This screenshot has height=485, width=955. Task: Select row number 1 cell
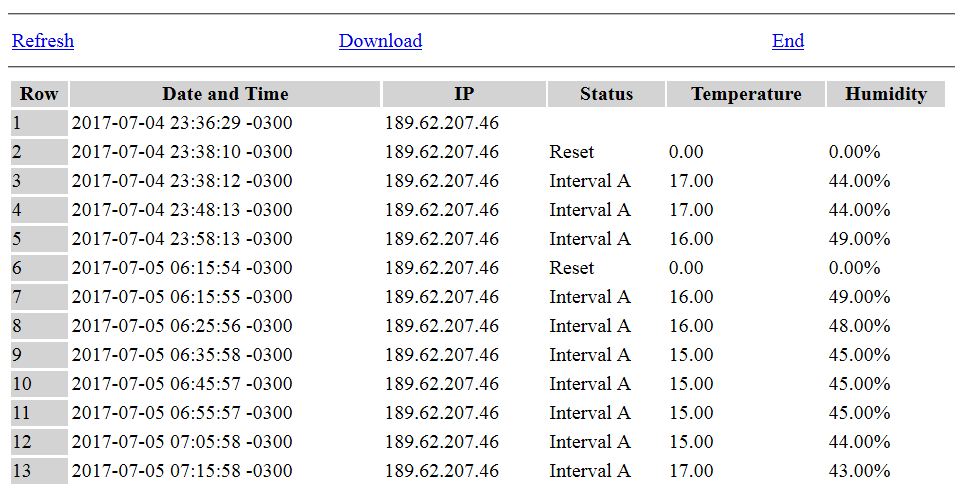pyautogui.click(x=39, y=123)
